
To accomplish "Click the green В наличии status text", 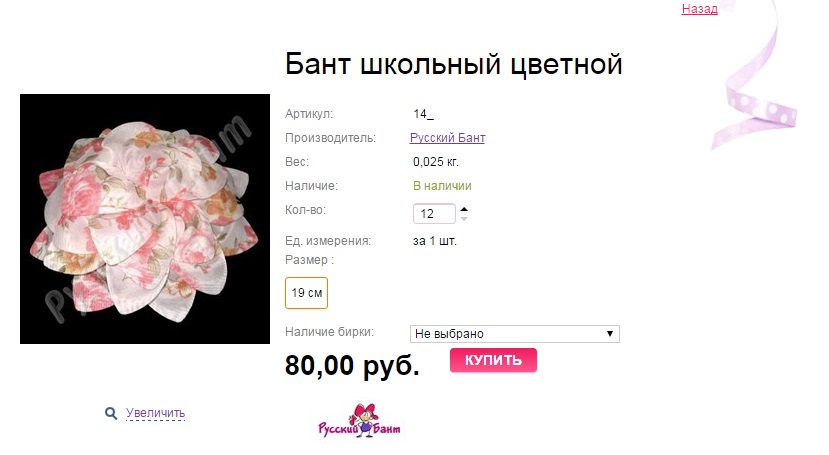I will [442, 186].
